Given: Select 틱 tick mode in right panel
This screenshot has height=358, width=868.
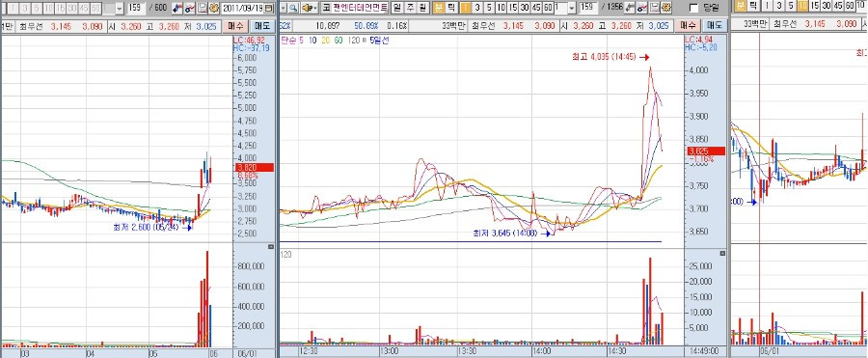Looking at the screenshot, I should click(x=752, y=6).
